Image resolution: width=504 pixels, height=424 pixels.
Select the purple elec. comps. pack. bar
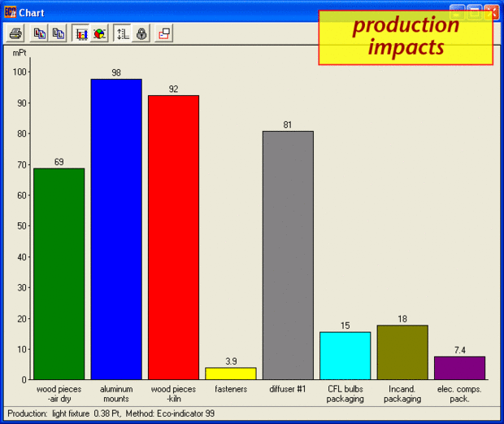(x=459, y=368)
